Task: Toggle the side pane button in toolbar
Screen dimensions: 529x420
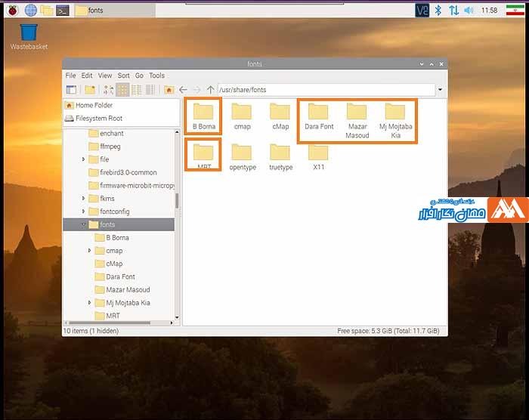Action: click(x=71, y=90)
